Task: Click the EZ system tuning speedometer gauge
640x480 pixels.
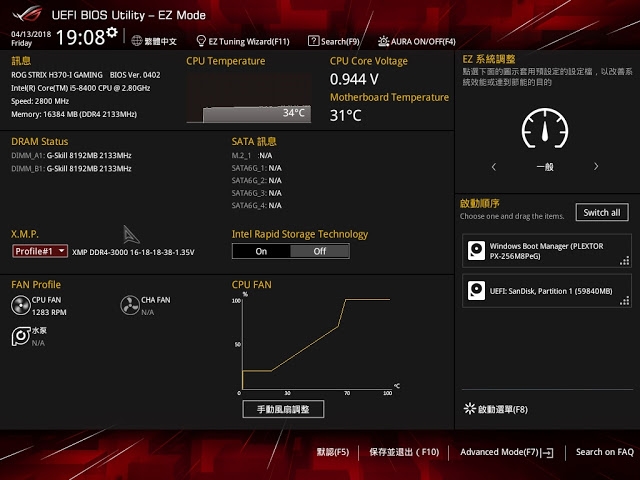Action: pos(545,128)
